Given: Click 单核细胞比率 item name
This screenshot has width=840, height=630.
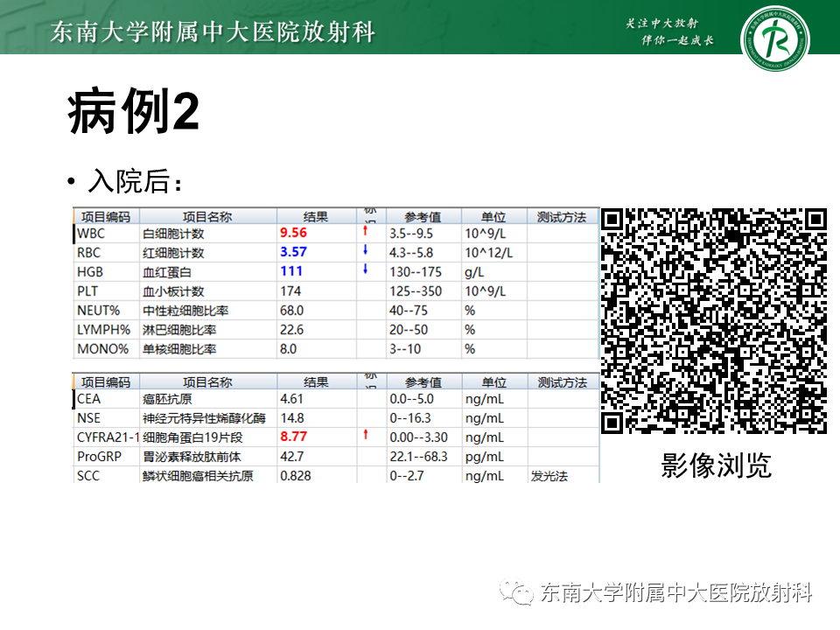Looking at the screenshot, I should [178, 349].
